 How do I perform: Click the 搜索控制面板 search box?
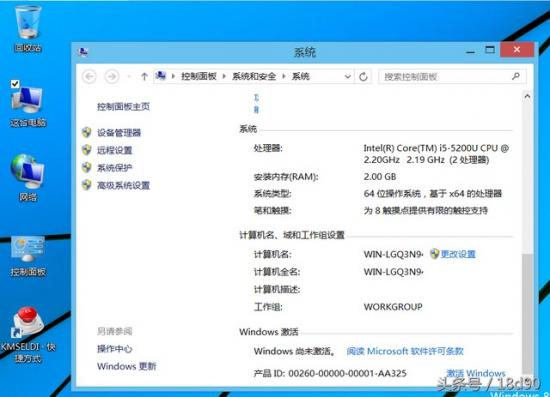pyautogui.click(x=452, y=76)
